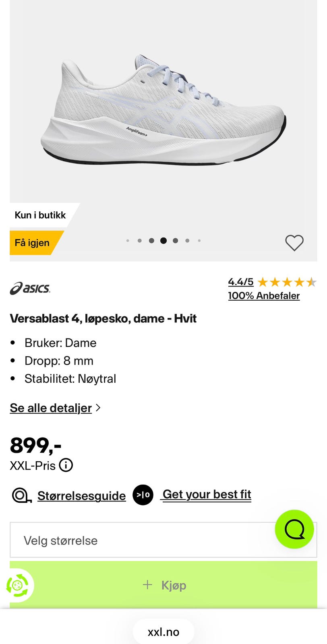This screenshot has width=327, height=644.
Task: Tap the xxl.no address pill
Action: tap(163, 632)
